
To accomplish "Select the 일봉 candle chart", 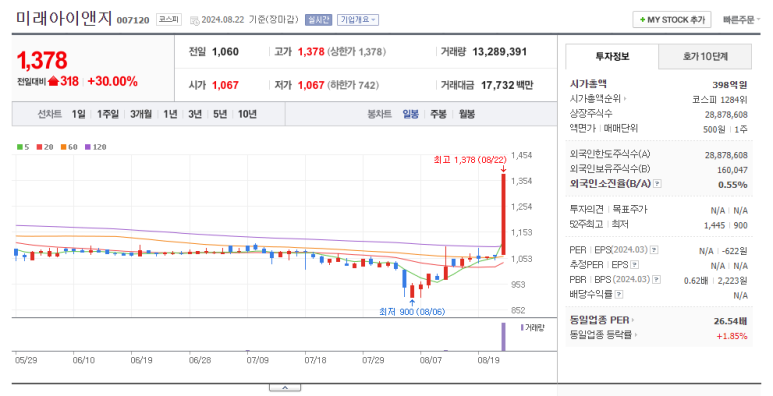I will coord(410,114).
